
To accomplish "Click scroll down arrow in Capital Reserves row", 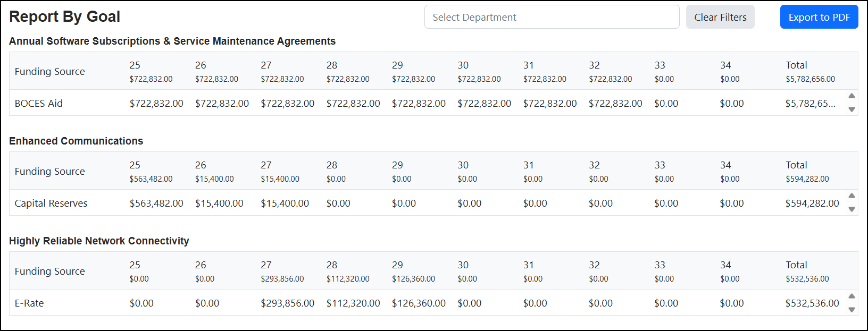I will (852, 209).
